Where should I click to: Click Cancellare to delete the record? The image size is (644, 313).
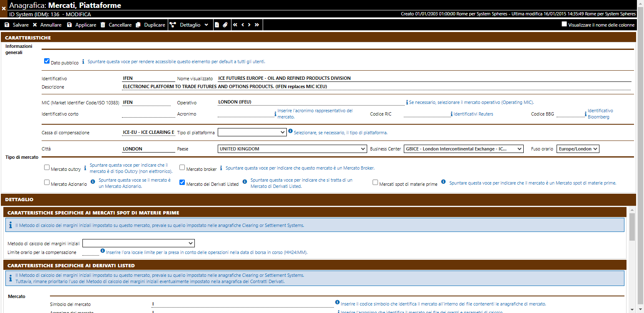116,25
